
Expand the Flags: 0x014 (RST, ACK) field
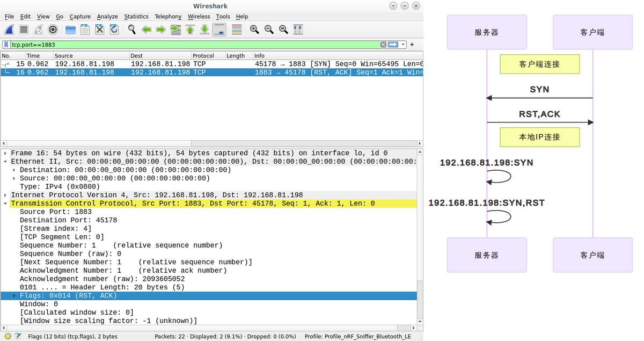pos(14,296)
